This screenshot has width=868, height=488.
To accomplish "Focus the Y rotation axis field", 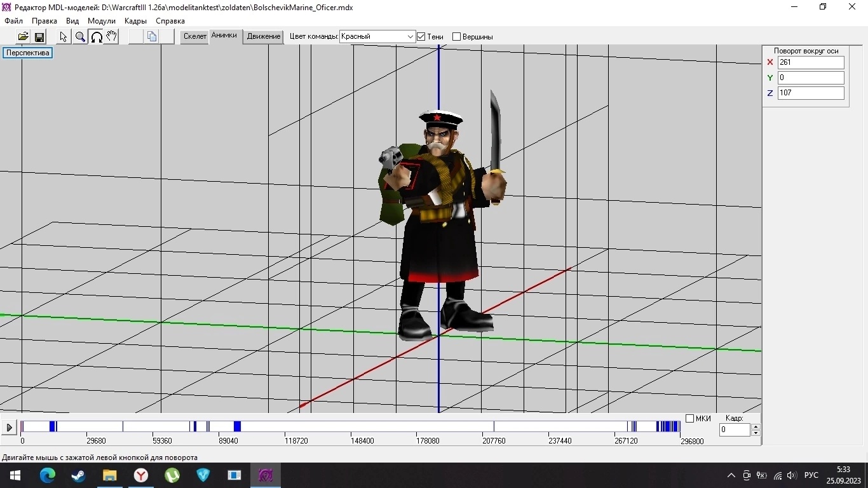I will coord(811,78).
